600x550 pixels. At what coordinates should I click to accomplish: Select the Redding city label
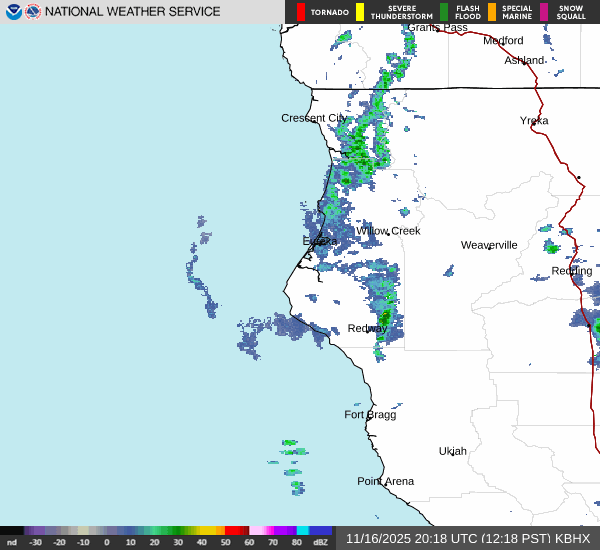(x=571, y=271)
